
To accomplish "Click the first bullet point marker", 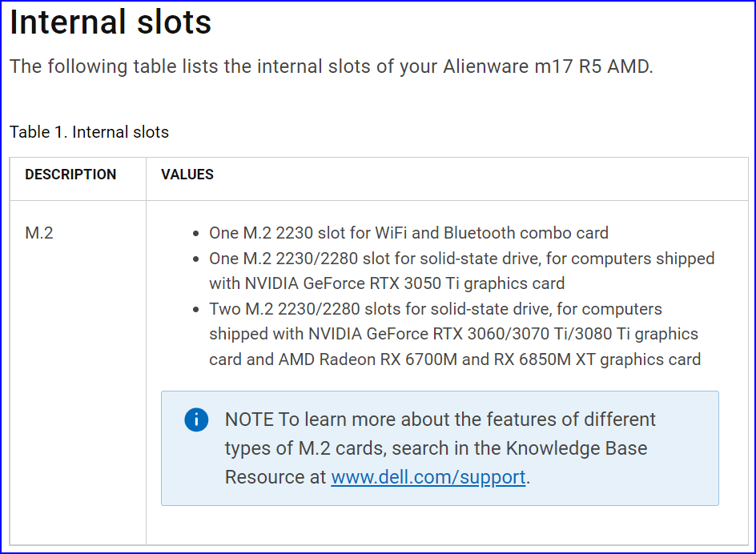I will 196,234.
